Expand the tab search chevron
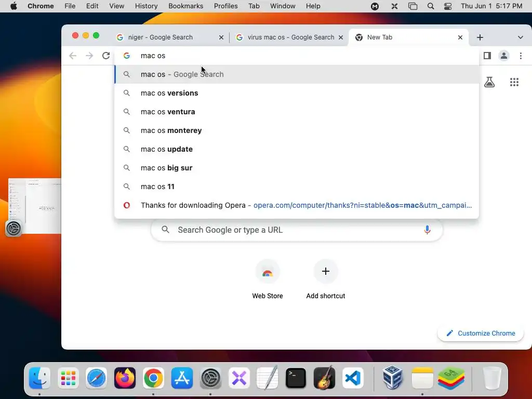Image resolution: width=532 pixels, height=399 pixels. (x=520, y=37)
